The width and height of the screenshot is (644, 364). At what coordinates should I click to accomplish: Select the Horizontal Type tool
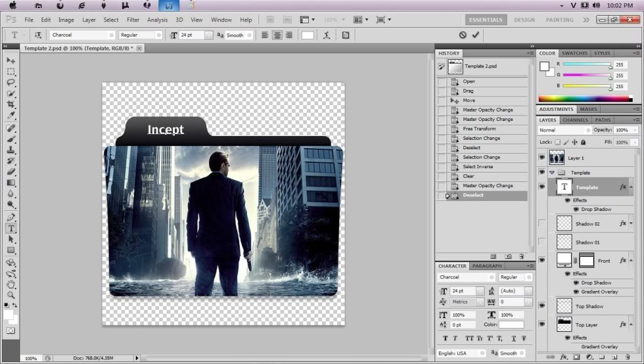11,228
